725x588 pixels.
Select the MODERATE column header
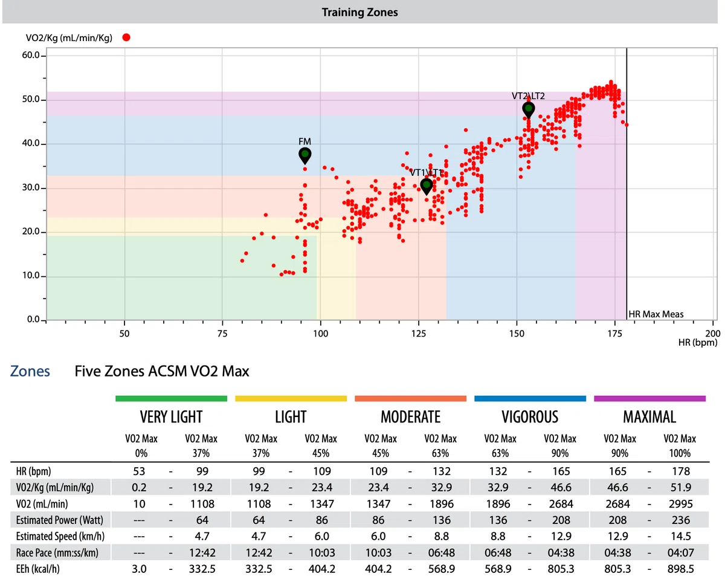tap(410, 417)
